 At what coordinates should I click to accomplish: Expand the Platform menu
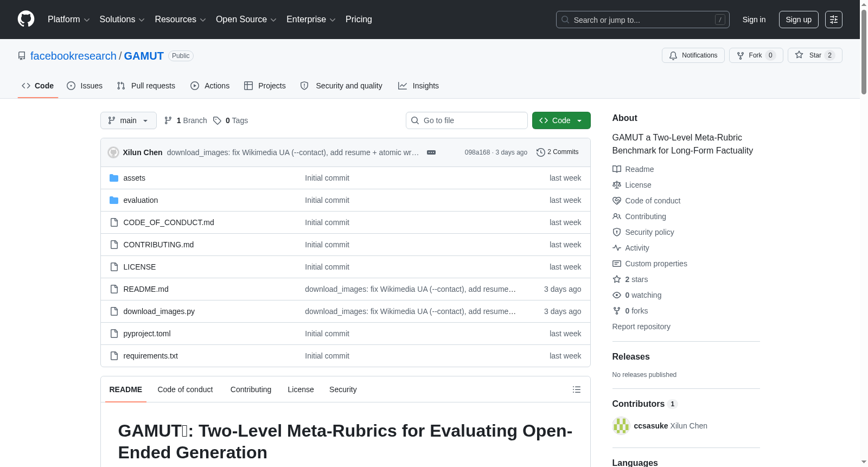coord(68,20)
